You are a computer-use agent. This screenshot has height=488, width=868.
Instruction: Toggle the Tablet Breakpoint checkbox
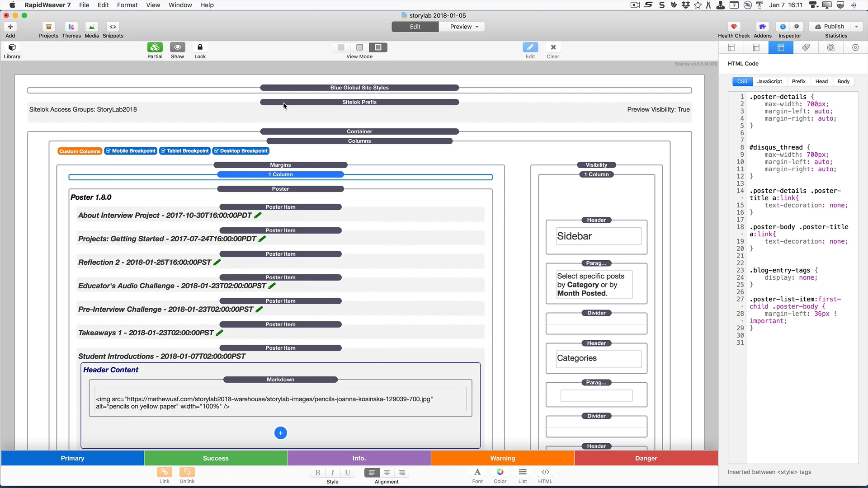coord(163,151)
